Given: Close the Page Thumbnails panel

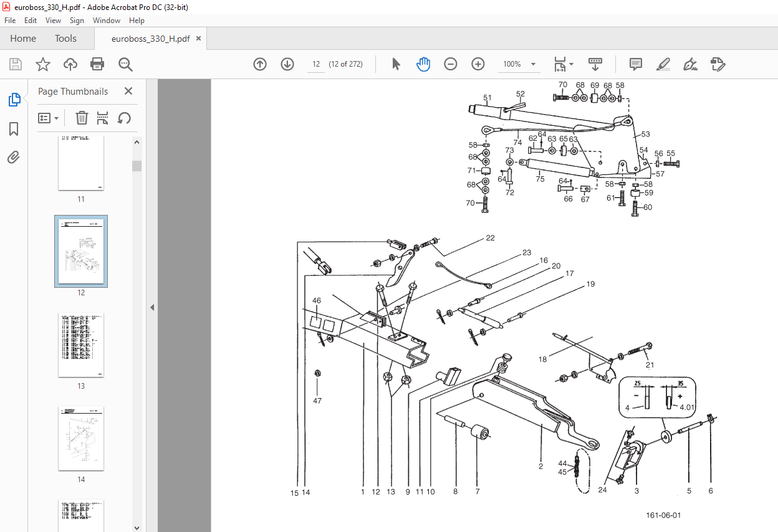Looking at the screenshot, I should tap(128, 91).
